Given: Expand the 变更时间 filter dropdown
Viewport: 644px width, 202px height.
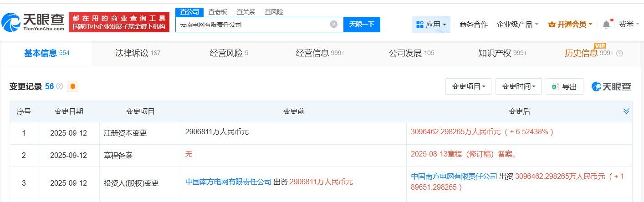Looking at the screenshot, I should tap(518, 86).
